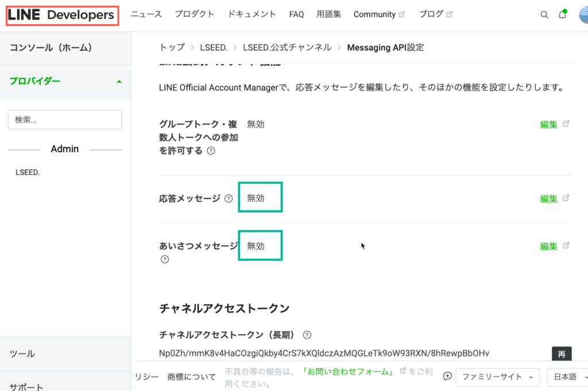The image size is (588, 391).
Task: Click the feedback chat bubble icon in footer
Action: pyautogui.click(x=448, y=377)
